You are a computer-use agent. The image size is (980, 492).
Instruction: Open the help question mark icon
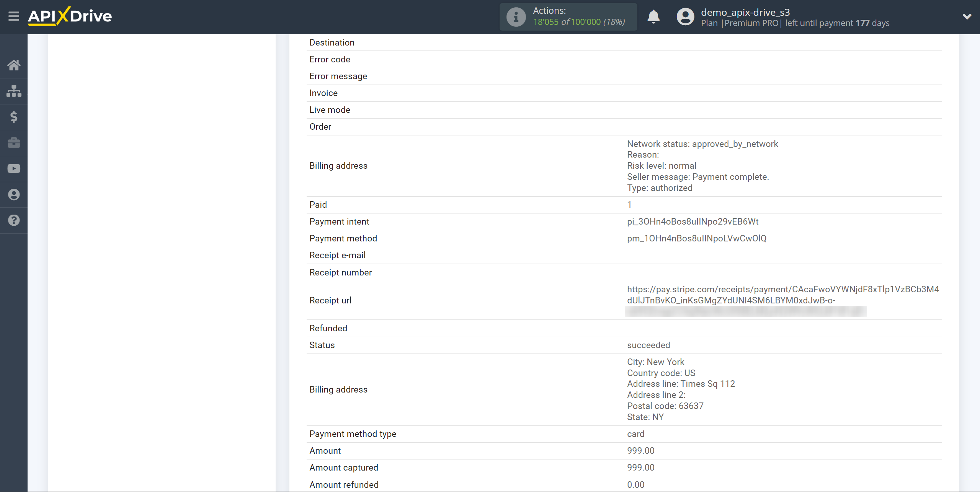(14, 220)
